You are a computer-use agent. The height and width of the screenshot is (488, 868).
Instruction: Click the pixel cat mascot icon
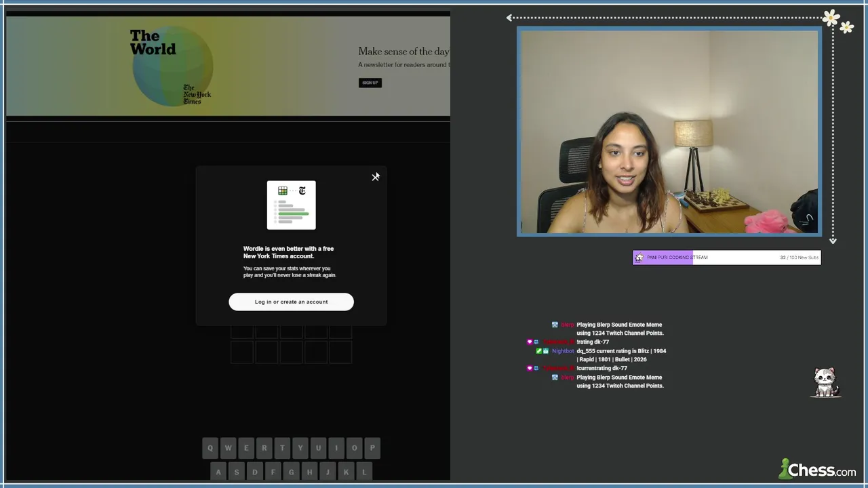pyautogui.click(x=825, y=383)
